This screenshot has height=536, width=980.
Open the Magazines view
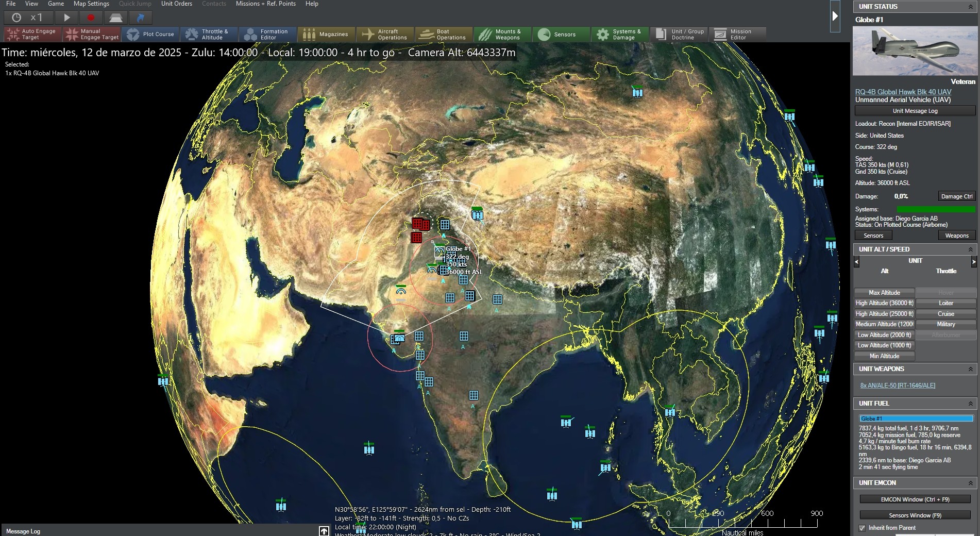[x=327, y=34]
